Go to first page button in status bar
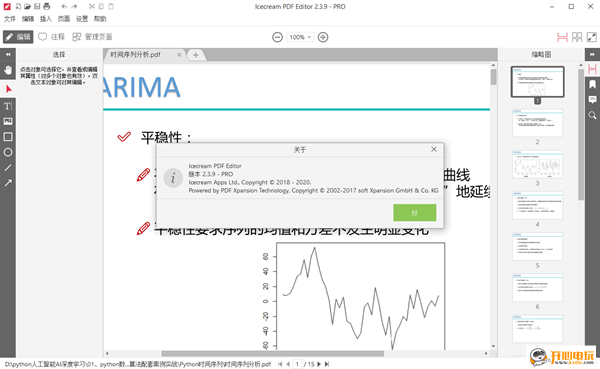The width and height of the screenshot is (600, 369). tap(280, 364)
